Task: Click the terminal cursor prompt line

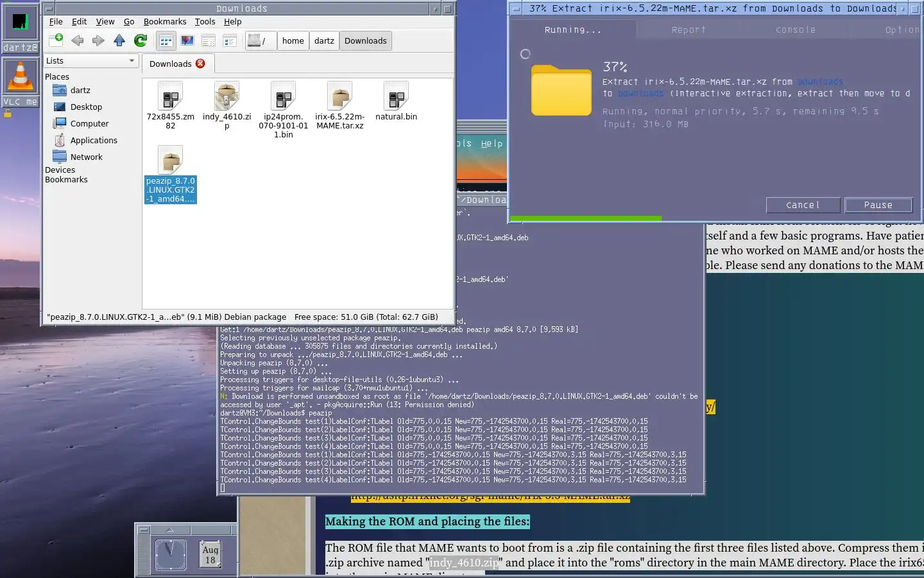Action: click(223, 488)
